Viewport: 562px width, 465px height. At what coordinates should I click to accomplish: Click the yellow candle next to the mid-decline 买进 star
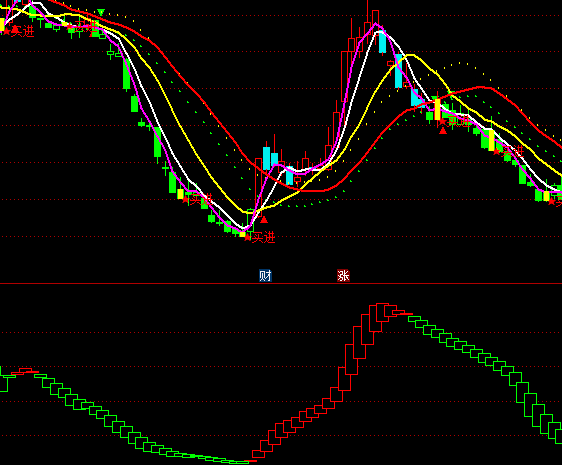point(180,194)
